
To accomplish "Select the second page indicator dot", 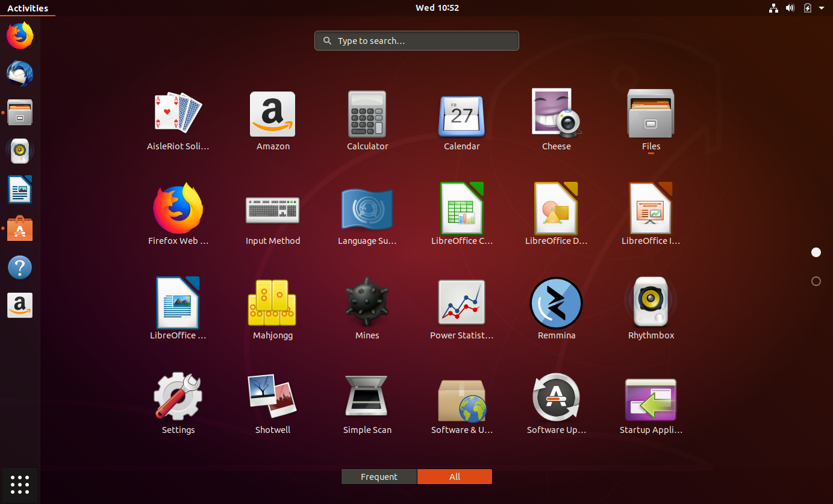I will point(816,281).
